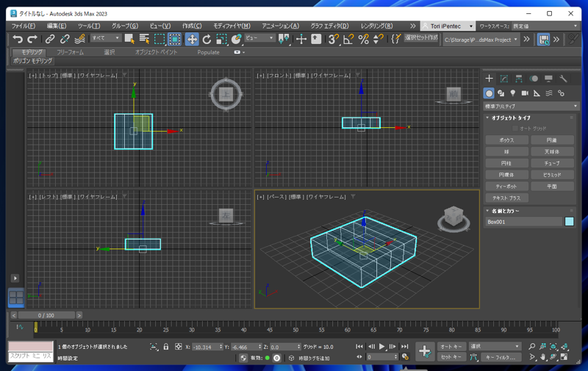The image size is (588, 371).
Task: Open the reference coordinate 'ビュー' dropdown
Action: (x=259, y=38)
